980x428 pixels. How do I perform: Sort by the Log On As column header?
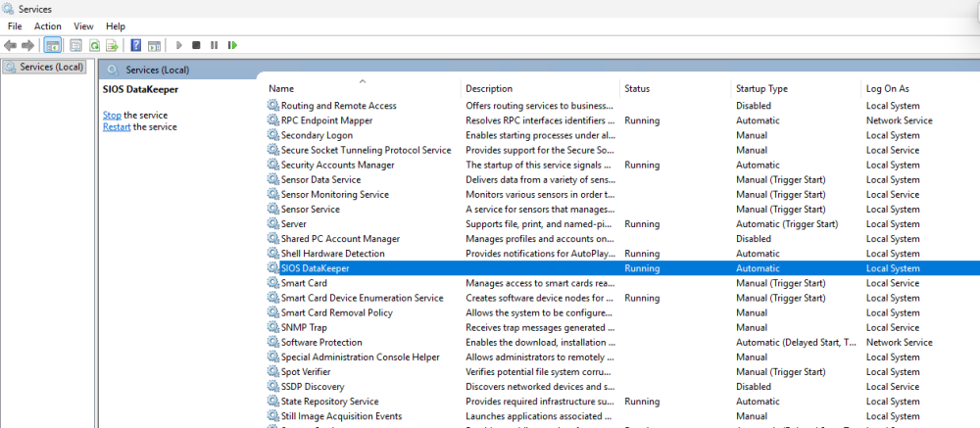[x=920, y=89]
